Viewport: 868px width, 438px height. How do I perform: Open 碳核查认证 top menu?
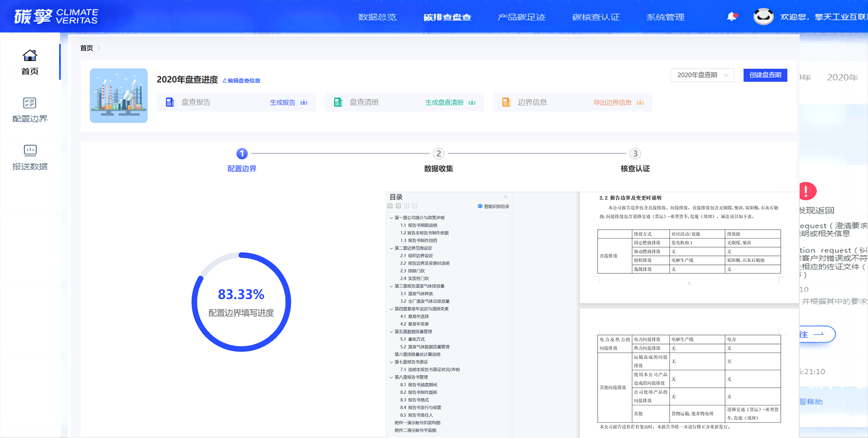pos(596,17)
